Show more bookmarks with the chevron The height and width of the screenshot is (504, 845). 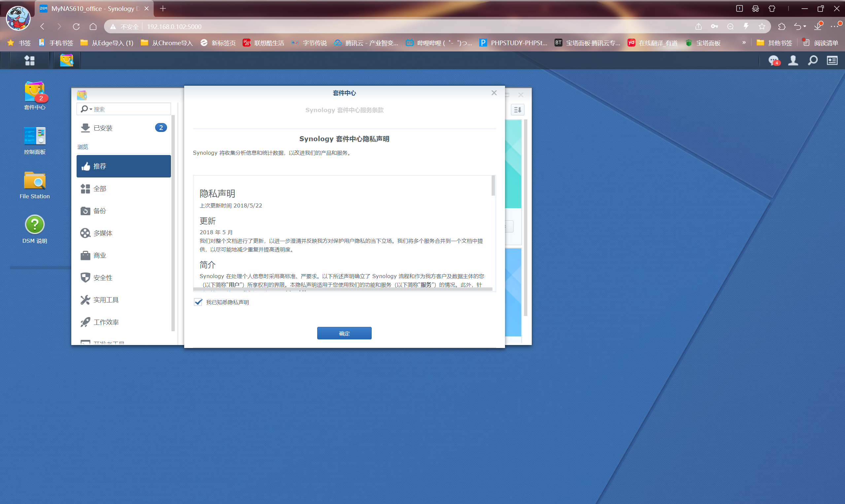744,43
